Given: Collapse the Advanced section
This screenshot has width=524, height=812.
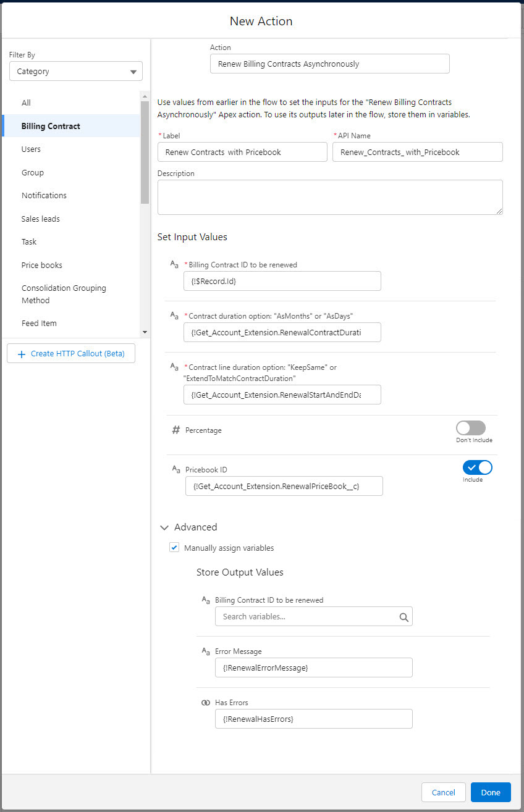Looking at the screenshot, I should [164, 527].
